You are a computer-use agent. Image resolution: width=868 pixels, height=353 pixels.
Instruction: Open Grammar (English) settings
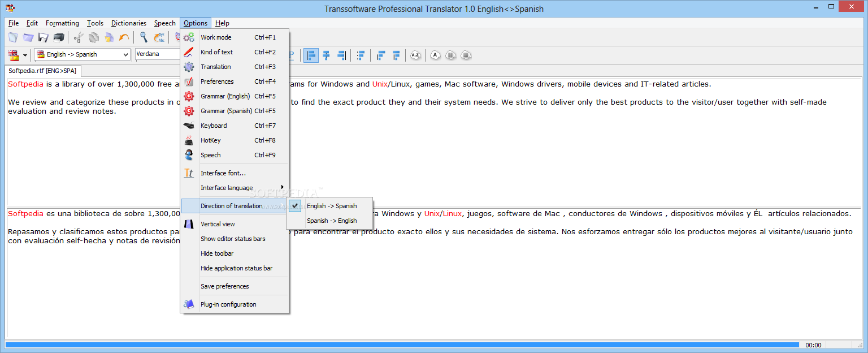(x=235, y=96)
